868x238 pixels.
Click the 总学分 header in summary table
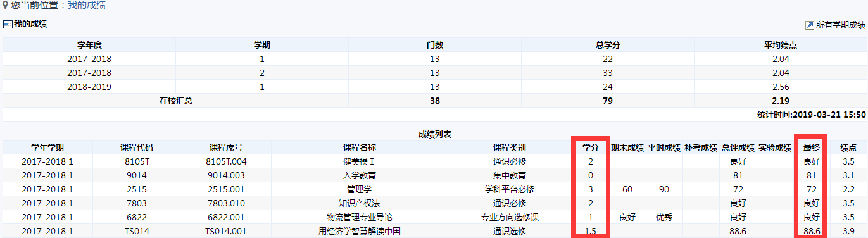tap(607, 45)
